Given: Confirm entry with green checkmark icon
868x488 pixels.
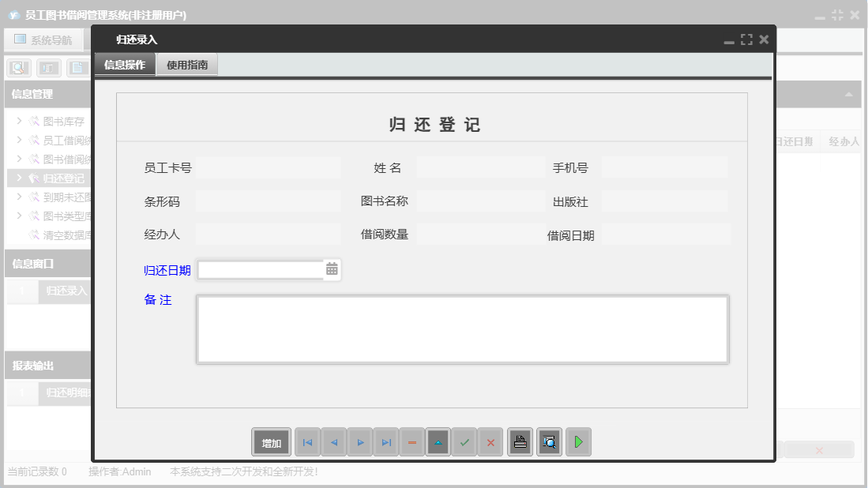Looking at the screenshot, I should click(464, 441).
